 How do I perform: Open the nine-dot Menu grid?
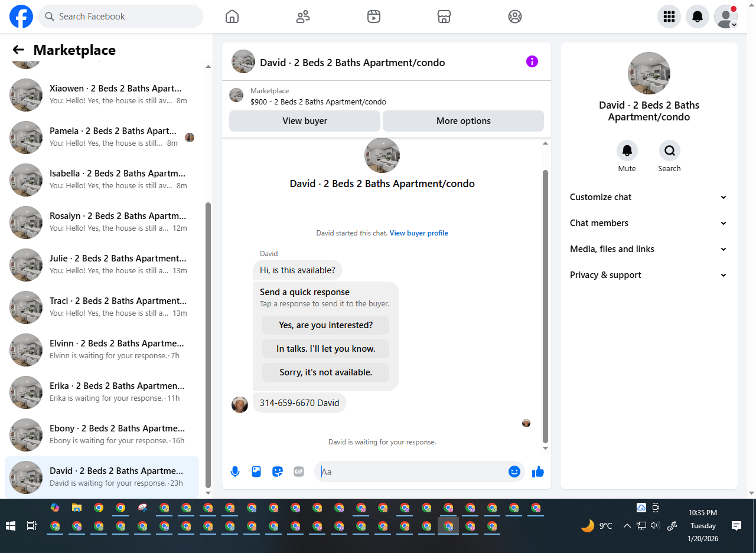pyautogui.click(x=669, y=17)
